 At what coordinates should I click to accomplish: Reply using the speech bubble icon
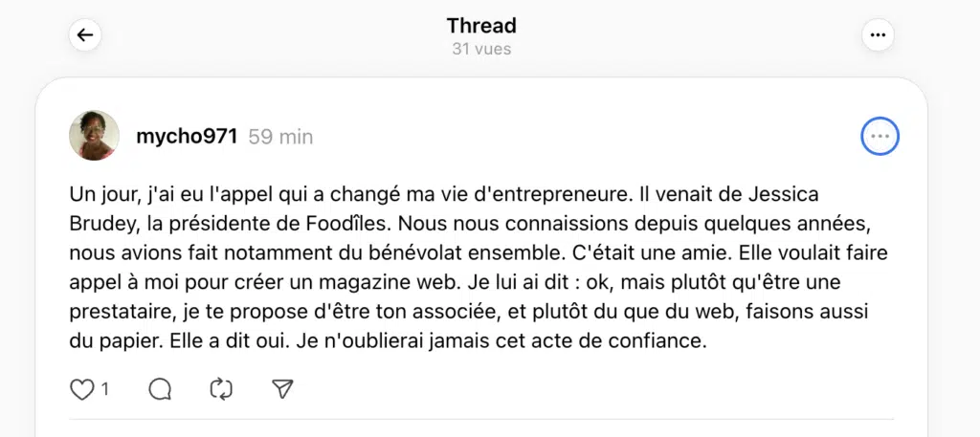161,388
